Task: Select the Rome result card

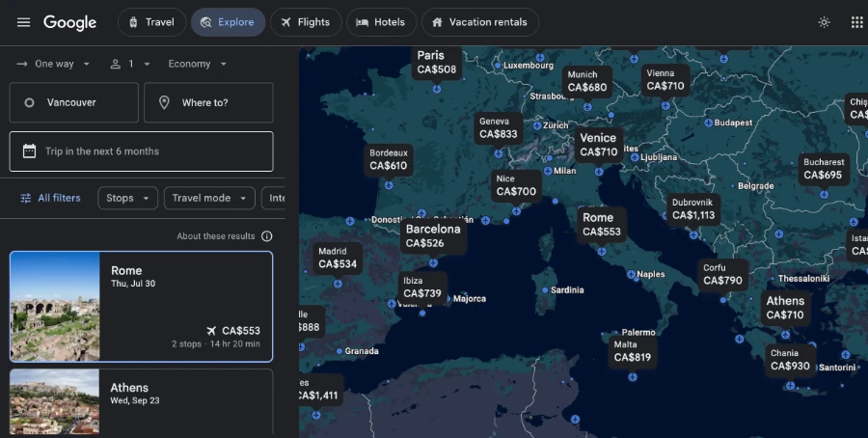Action: point(141,307)
